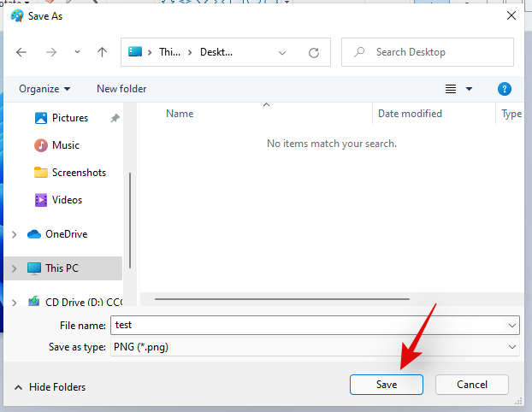532x412 pixels.
Task: Select 'Thi...' breadcrumb in address bar
Action: tap(169, 52)
